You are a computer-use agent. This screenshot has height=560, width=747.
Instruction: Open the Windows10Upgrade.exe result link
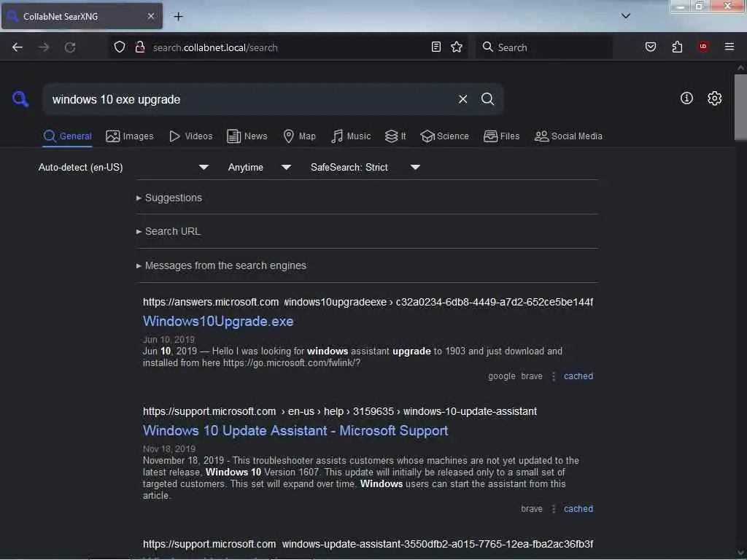[218, 322]
